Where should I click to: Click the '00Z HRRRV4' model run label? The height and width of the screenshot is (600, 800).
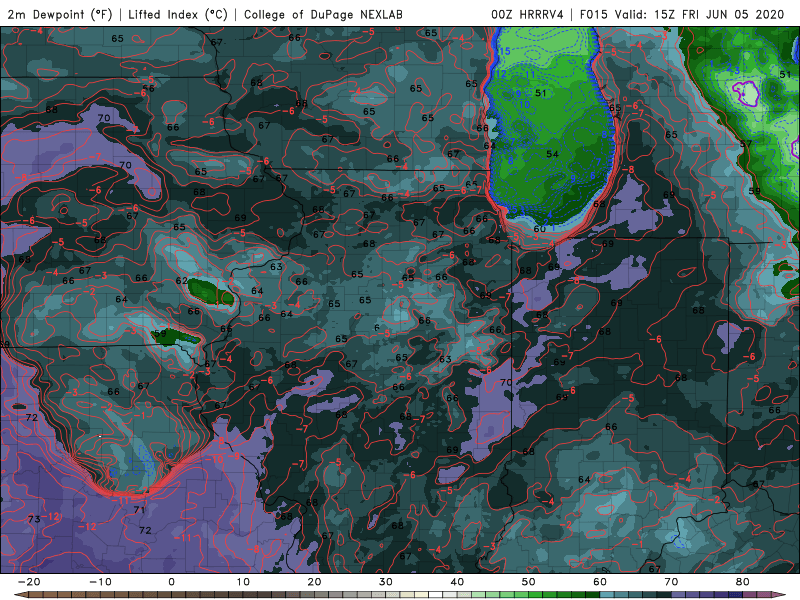pos(527,14)
